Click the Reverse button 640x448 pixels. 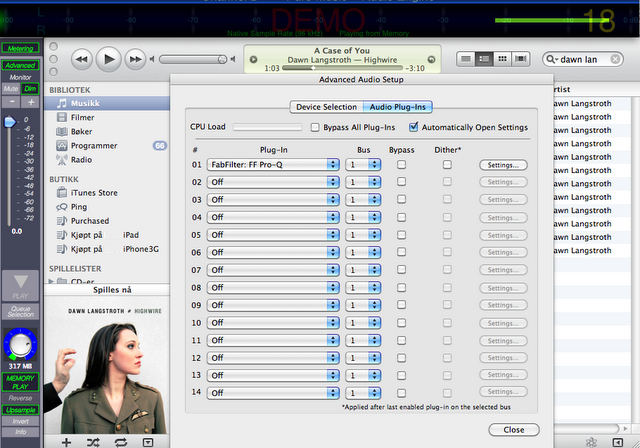pos(20,398)
